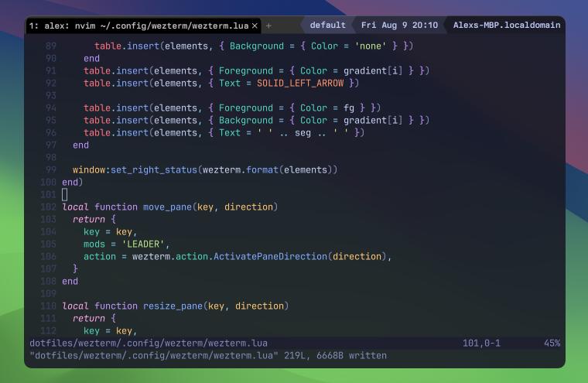Click 'action' key on line 106
The height and width of the screenshot is (383, 588).
point(99,257)
